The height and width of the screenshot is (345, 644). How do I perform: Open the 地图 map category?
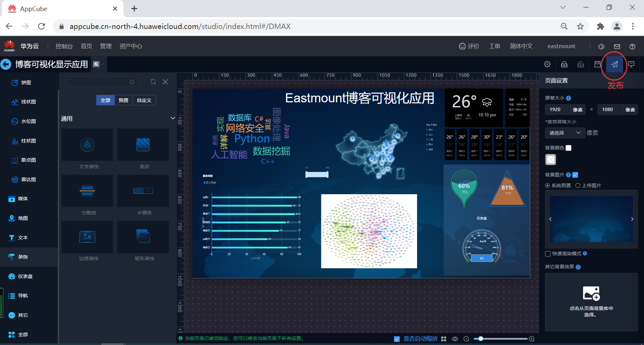click(x=18, y=218)
